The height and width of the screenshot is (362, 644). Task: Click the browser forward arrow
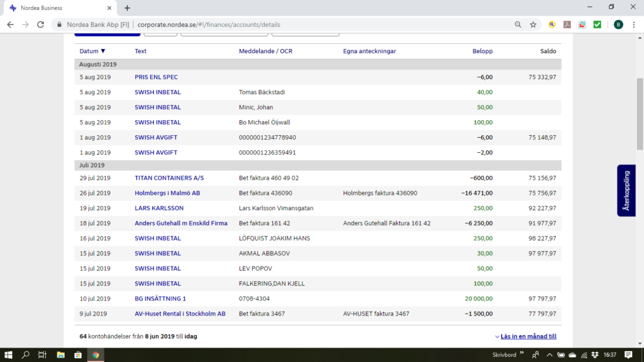(25, 25)
